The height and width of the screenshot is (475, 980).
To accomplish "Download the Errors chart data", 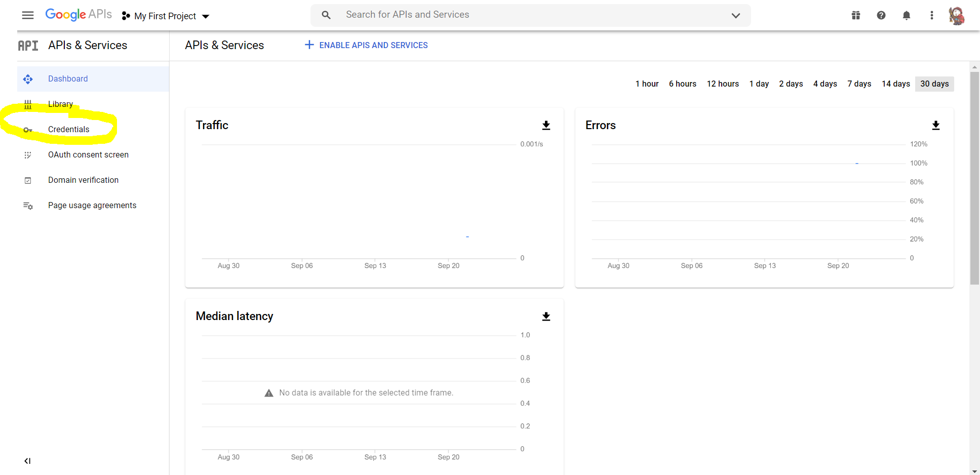I will (x=936, y=125).
